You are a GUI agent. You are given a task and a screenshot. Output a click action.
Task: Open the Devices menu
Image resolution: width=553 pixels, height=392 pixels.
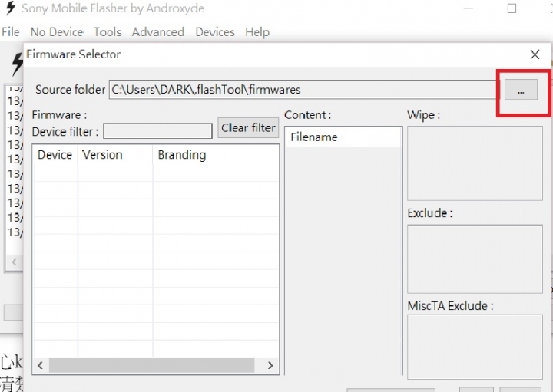click(215, 32)
